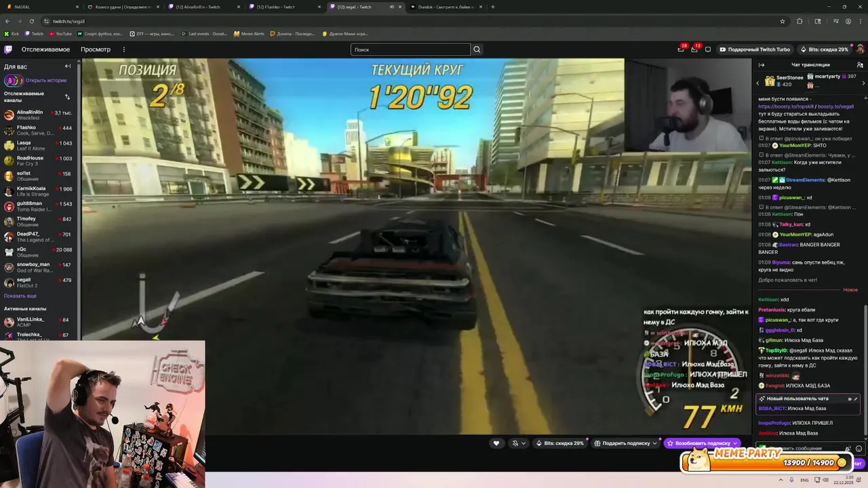Reload the page with refresh icon
Viewport: 868px width, 488px height.
pos(32,21)
